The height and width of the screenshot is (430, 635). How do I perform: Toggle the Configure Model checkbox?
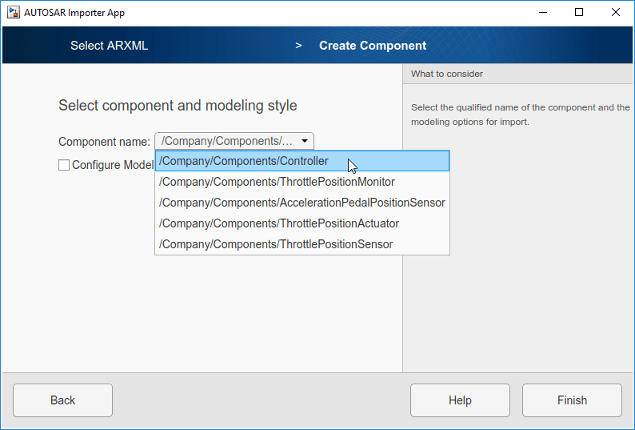(64, 165)
